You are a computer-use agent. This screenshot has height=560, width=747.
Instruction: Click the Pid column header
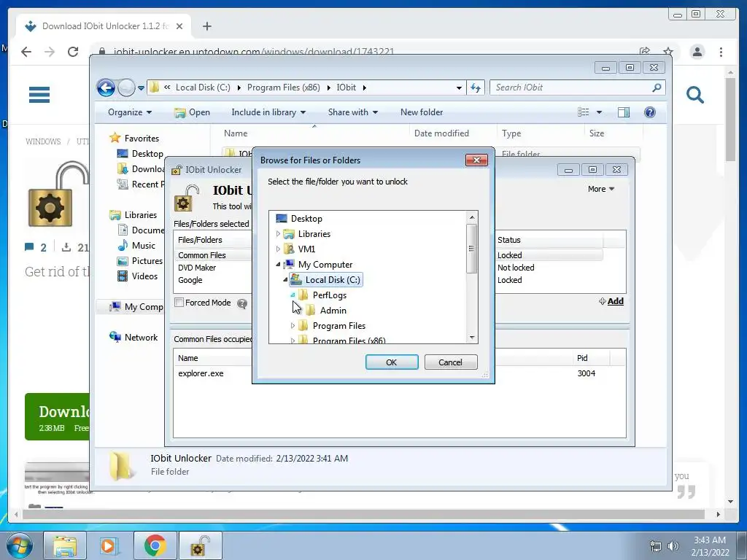[x=591, y=358]
